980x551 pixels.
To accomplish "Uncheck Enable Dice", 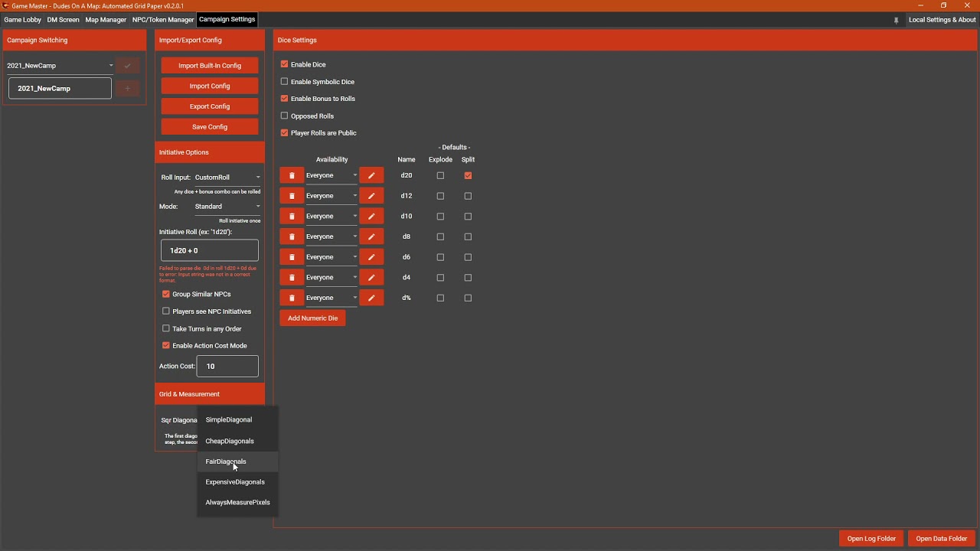I will click(285, 64).
